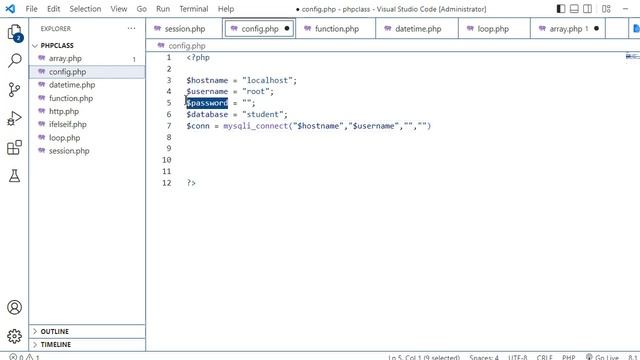
Task: Click config.php breadcrumb
Action: 187,46
